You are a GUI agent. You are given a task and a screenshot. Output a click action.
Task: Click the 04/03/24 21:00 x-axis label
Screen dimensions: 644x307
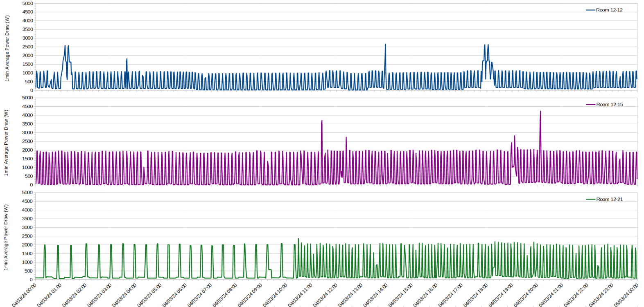(x=551, y=295)
